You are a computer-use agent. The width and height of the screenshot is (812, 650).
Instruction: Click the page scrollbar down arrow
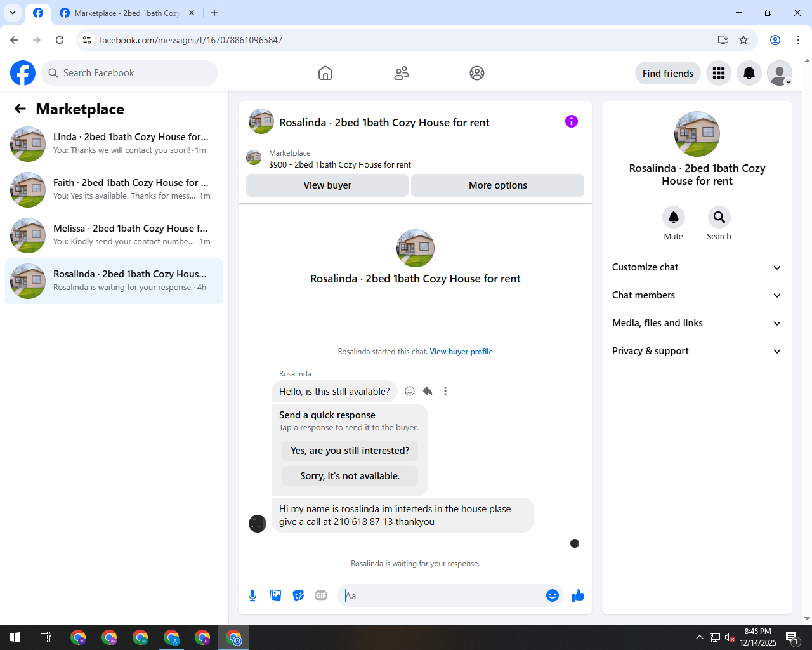[x=807, y=619]
